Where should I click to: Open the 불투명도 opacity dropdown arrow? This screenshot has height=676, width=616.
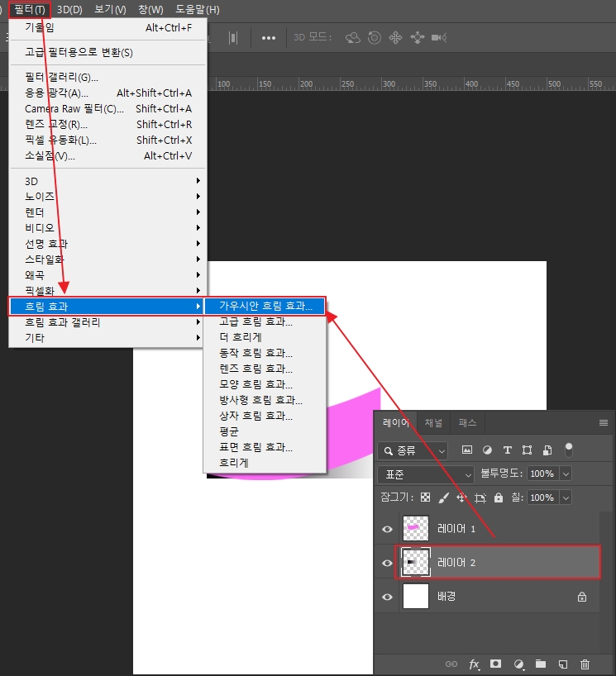pos(566,474)
